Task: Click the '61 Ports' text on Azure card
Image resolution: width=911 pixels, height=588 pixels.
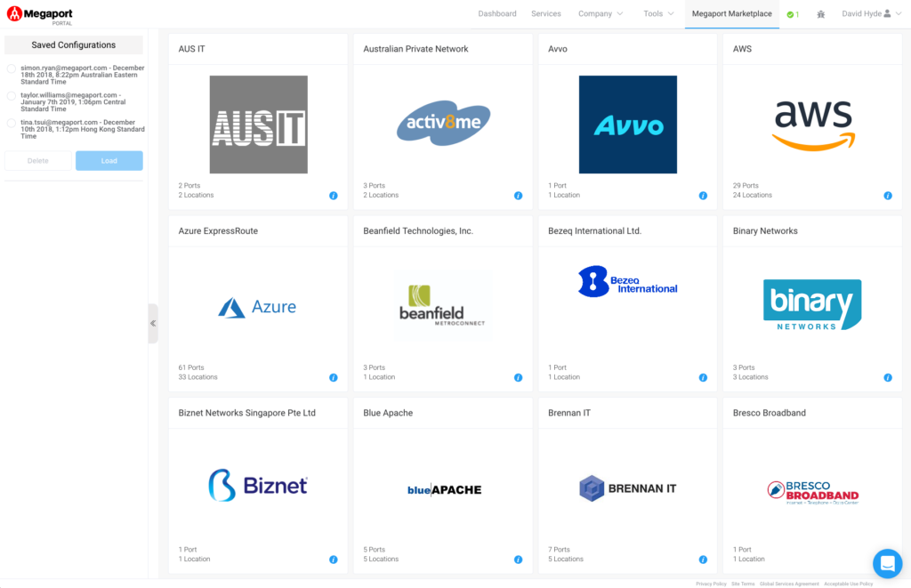Action: tap(191, 367)
